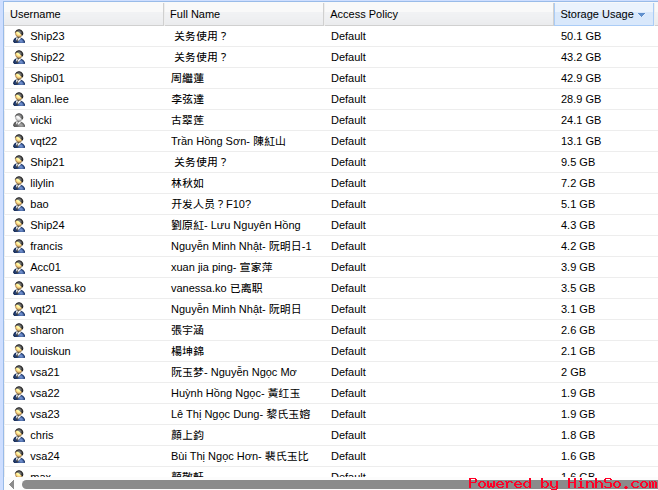
Task: Click the user icon for alan.lee
Action: click(x=19, y=99)
